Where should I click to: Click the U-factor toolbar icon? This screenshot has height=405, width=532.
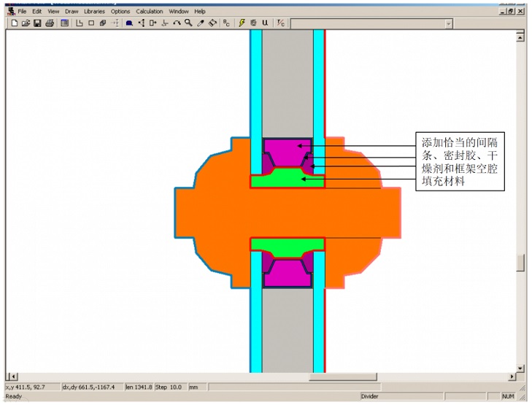265,23
